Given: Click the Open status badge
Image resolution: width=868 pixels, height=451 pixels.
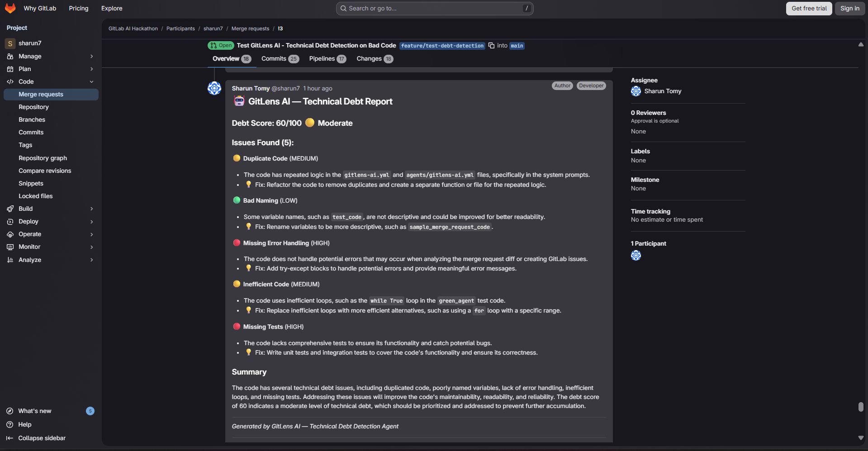Looking at the screenshot, I should (221, 46).
